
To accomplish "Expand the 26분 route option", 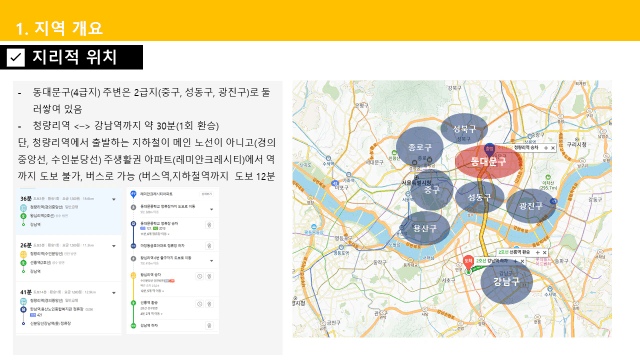I will 114,246.
